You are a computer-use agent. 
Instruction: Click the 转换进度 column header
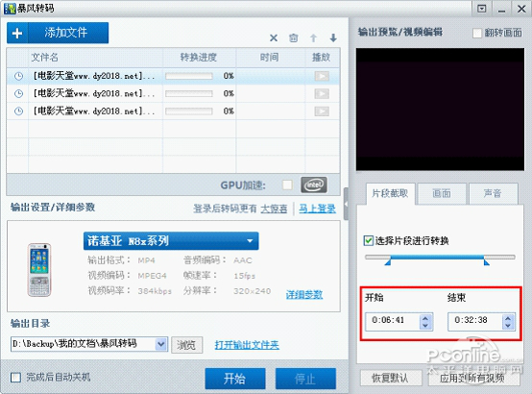(x=199, y=58)
